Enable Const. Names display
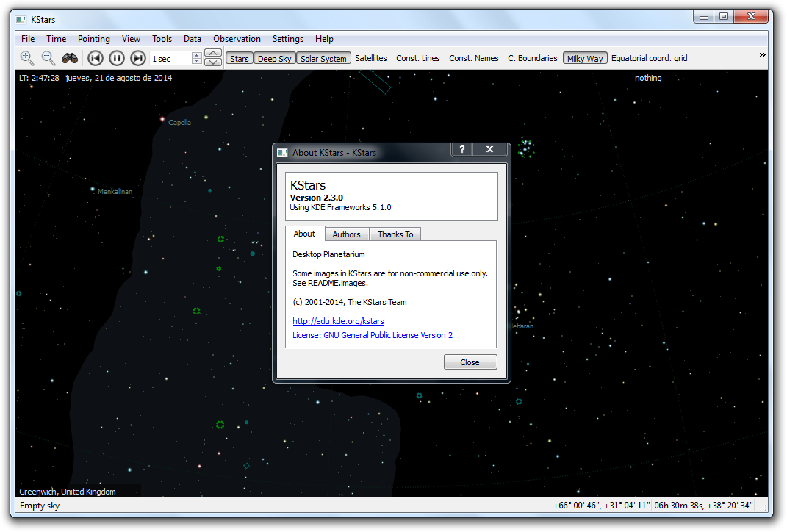This screenshot has height=532, width=787. tap(474, 58)
